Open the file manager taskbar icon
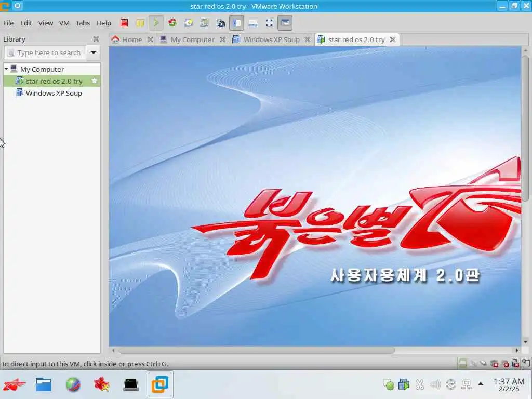The image size is (532, 399). click(x=44, y=384)
